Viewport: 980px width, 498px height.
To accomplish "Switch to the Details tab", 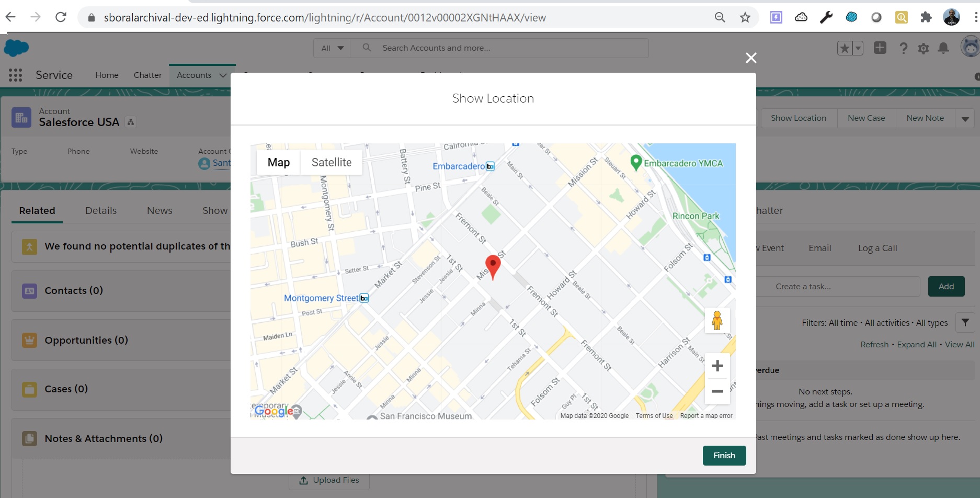I will pos(100,210).
